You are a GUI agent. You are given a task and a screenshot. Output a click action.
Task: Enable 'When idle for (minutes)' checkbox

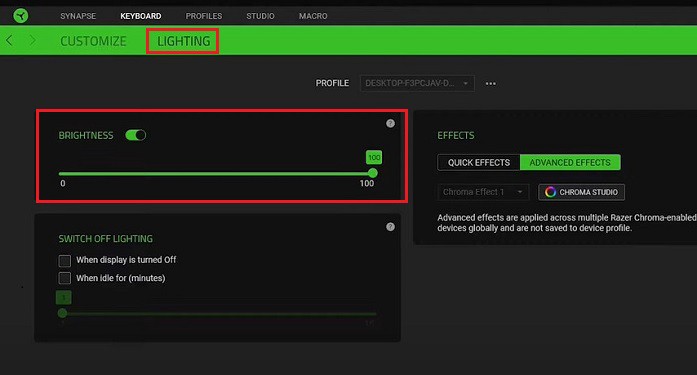(x=64, y=278)
